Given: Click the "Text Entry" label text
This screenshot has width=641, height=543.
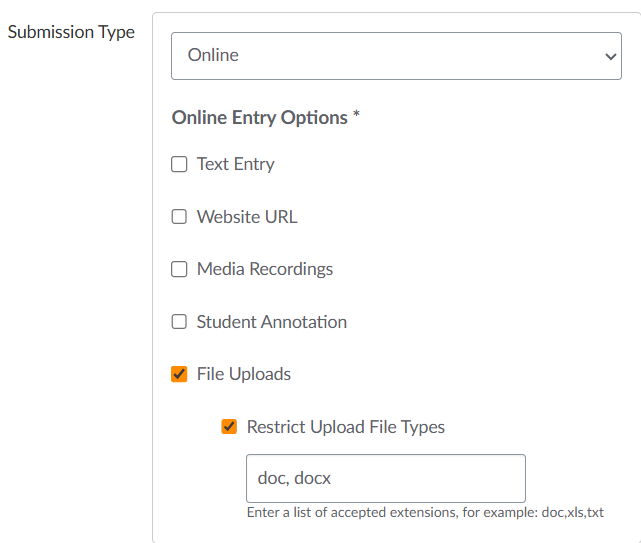Looking at the screenshot, I should pyautogui.click(x=235, y=165).
